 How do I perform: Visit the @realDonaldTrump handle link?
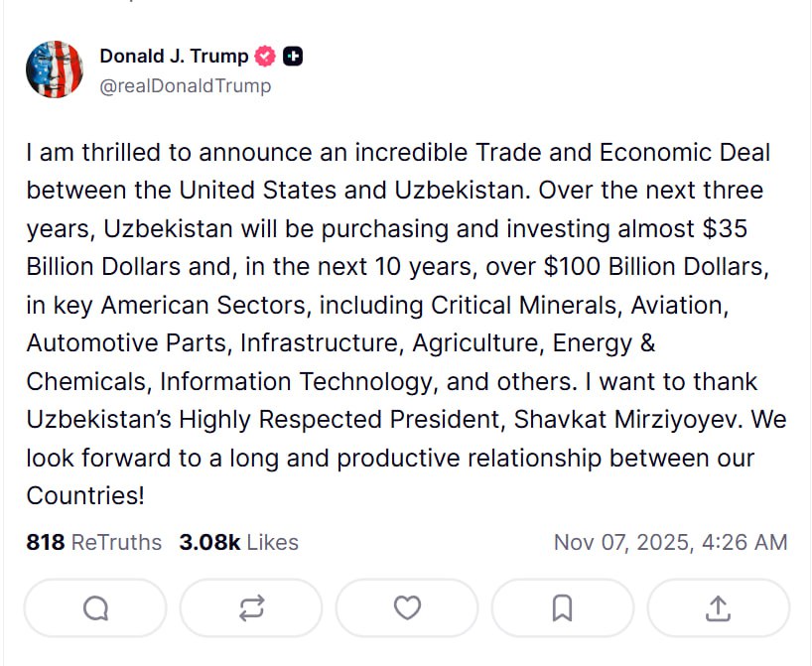click(185, 86)
